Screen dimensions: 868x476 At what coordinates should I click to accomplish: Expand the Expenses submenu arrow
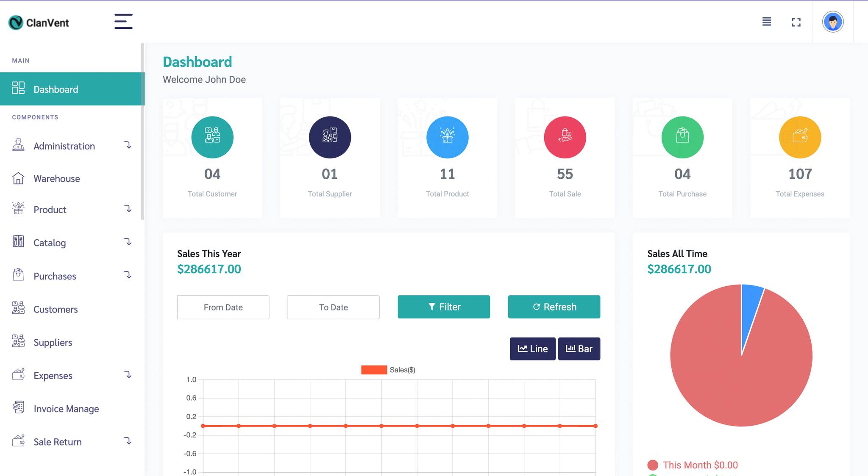128,375
